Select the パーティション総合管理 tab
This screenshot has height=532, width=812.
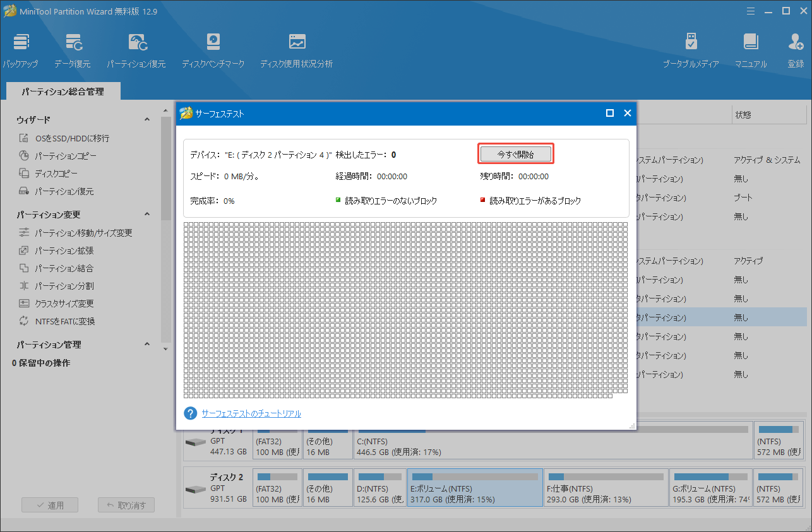(x=63, y=92)
